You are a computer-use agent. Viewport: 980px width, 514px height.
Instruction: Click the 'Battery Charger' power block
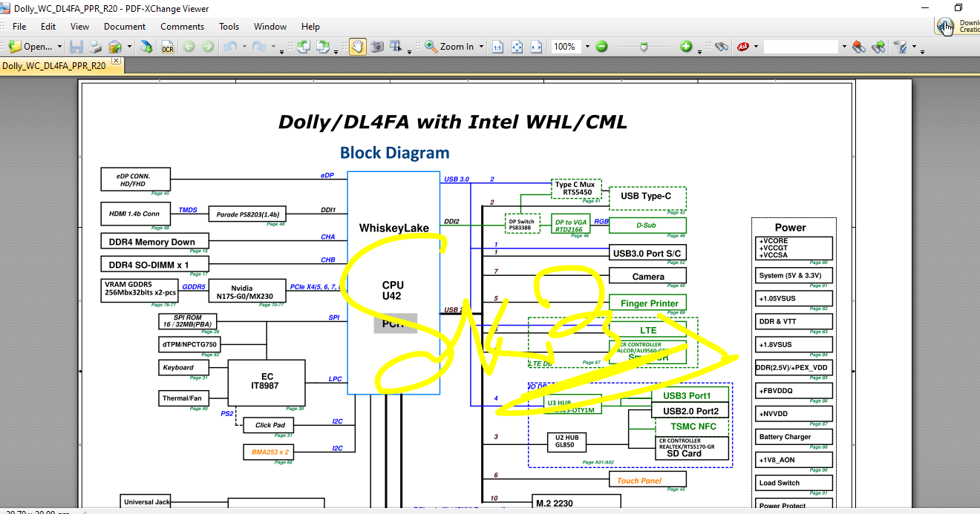(792, 437)
